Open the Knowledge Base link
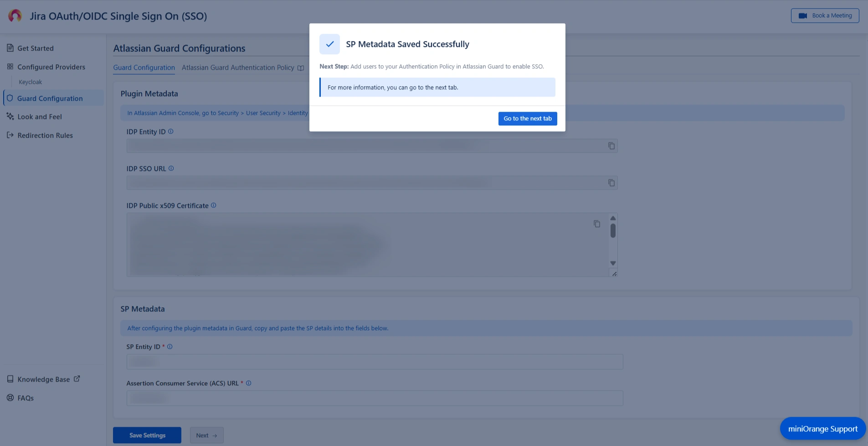 pos(44,379)
